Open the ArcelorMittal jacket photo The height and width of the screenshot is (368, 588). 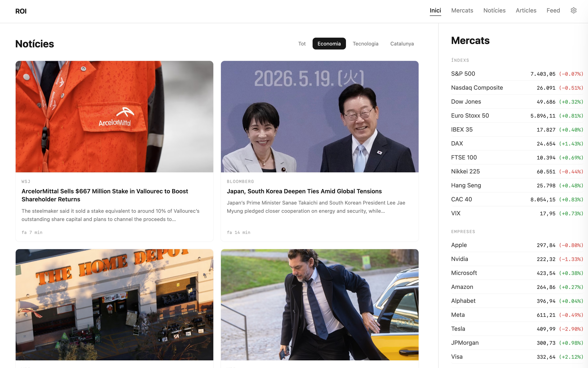click(114, 117)
